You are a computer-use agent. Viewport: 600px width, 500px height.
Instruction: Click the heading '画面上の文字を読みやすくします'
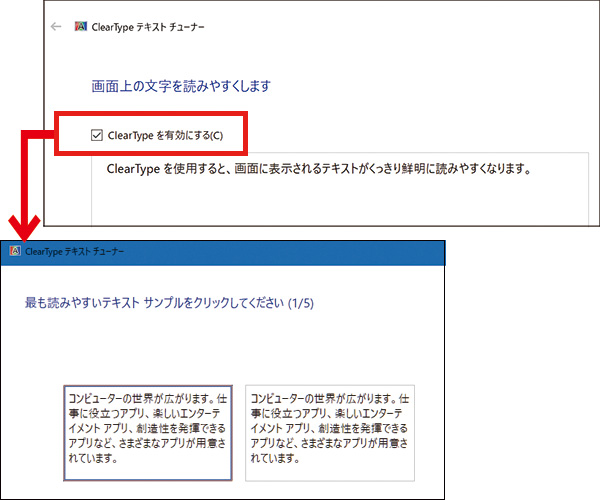(x=181, y=86)
